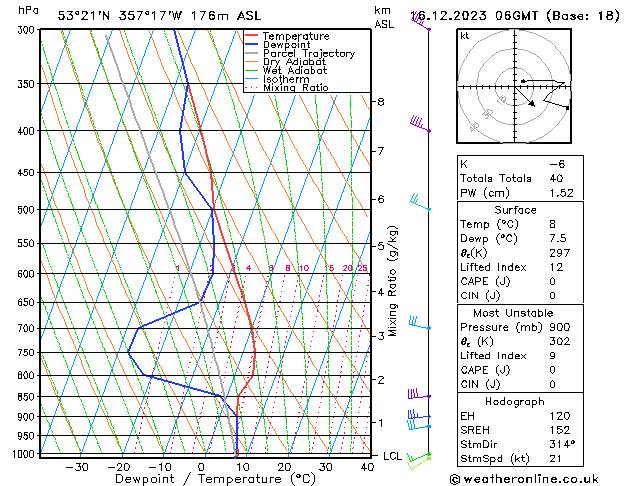Click the weatheronline.co.uk copyright link
629x486 pixels.
coord(524,479)
